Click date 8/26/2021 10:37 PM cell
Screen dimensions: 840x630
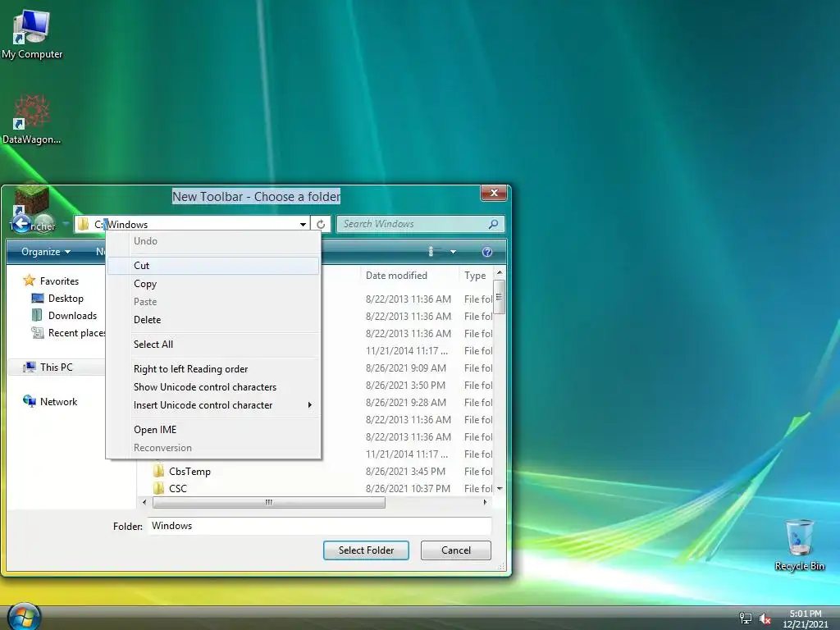coord(408,489)
